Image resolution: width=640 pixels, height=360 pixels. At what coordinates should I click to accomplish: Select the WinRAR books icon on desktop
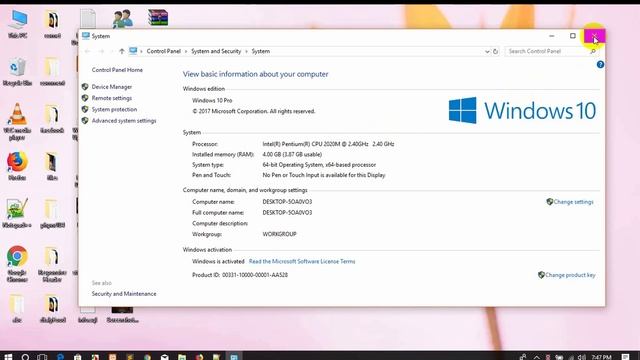tap(158, 18)
